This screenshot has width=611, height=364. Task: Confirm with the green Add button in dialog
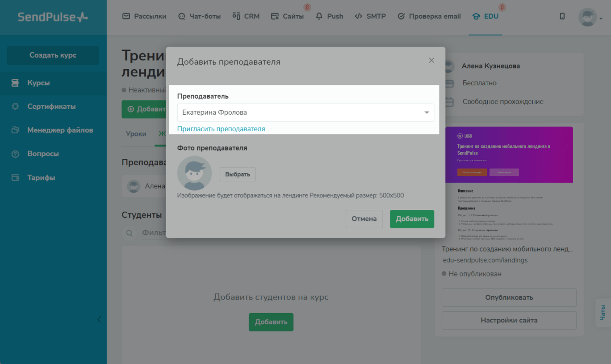(x=411, y=219)
